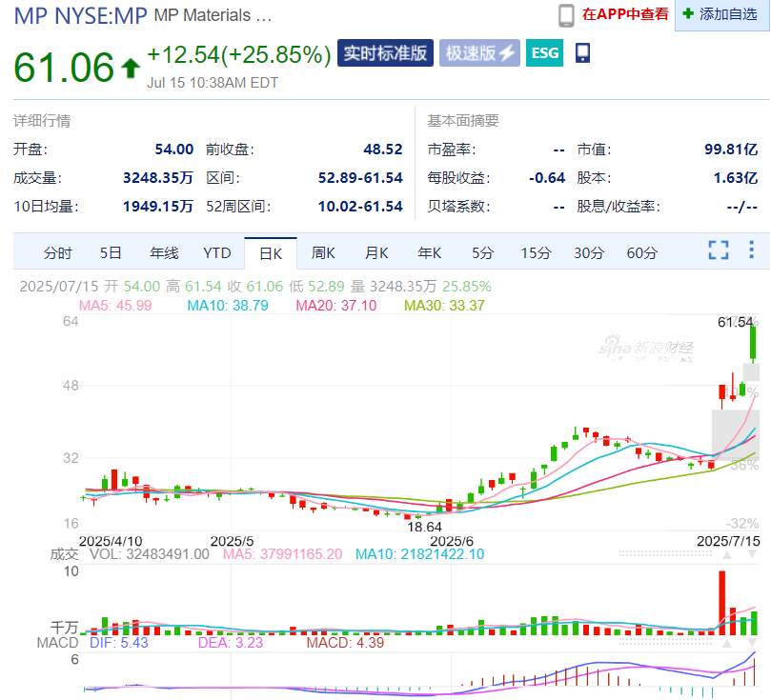Screen dimensions: 771x700
Task: Open the three-dot chart options menu
Action: (751, 250)
